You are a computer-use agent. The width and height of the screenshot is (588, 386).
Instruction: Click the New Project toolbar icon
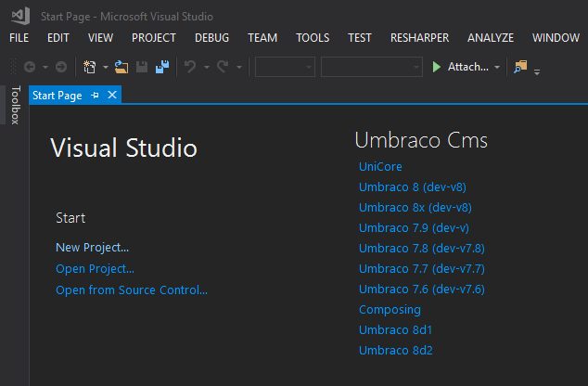pos(89,67)
